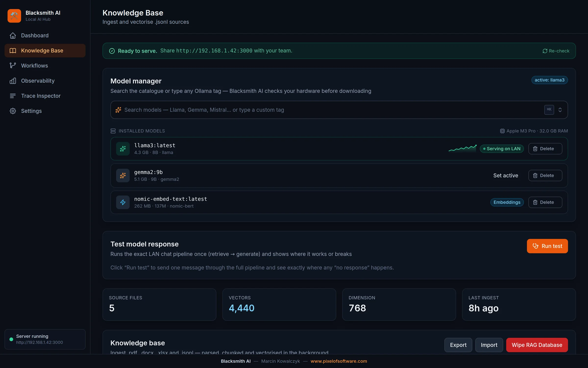
Task: Click the ⌘K shortcut badge
Action: click(549, 110)
